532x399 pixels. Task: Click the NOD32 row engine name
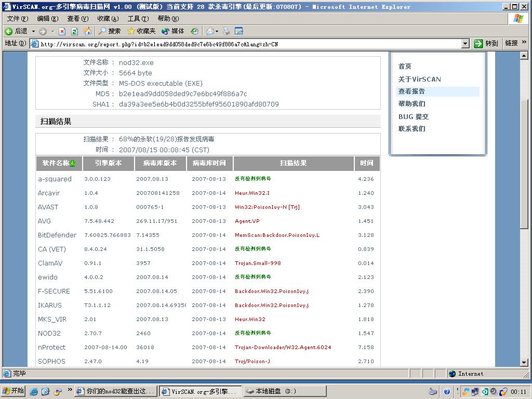click(49, 333)
